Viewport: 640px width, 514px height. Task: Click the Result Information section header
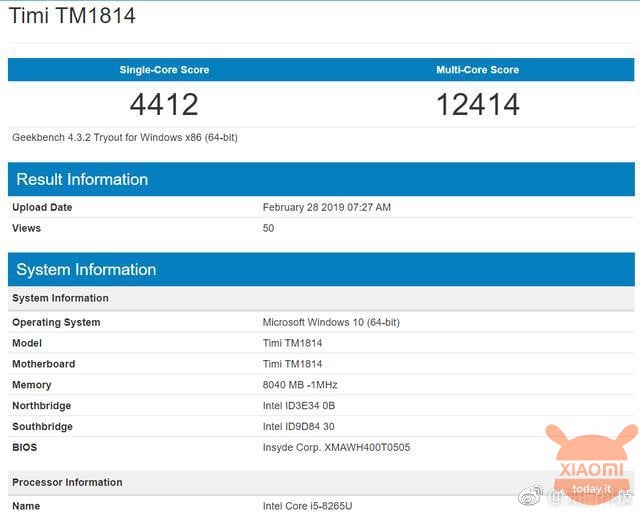tap(321, 179)
